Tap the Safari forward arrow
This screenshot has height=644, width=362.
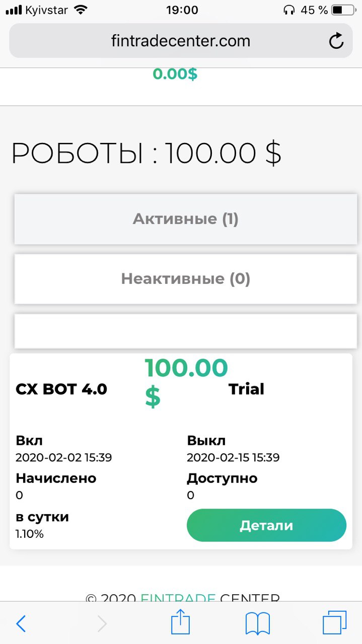(102, 624)
